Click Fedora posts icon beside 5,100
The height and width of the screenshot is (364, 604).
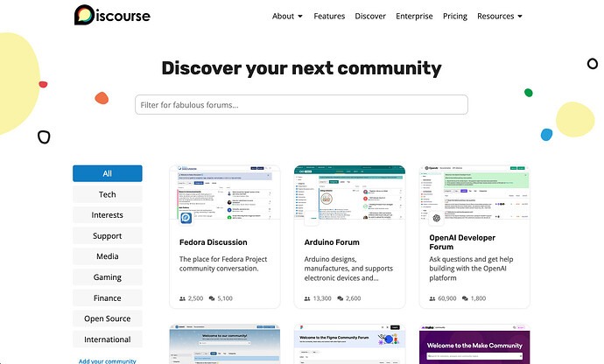[x=212, y=298]
